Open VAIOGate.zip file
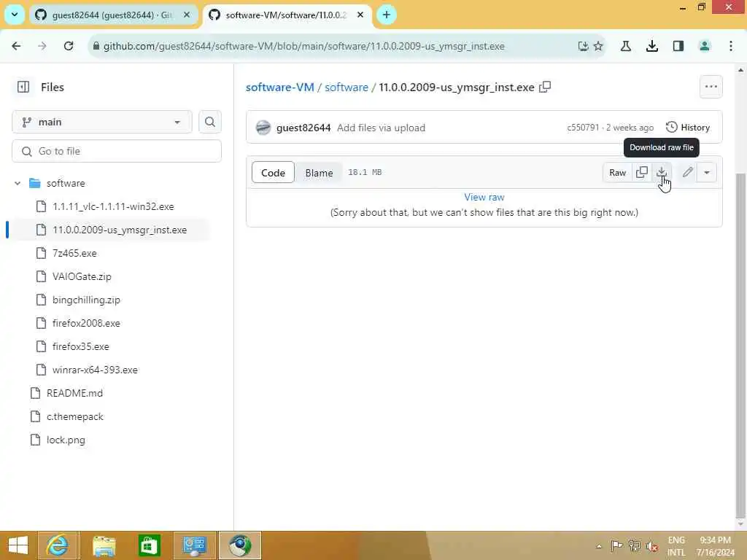The image size is (747, 560). pos(74,276)
